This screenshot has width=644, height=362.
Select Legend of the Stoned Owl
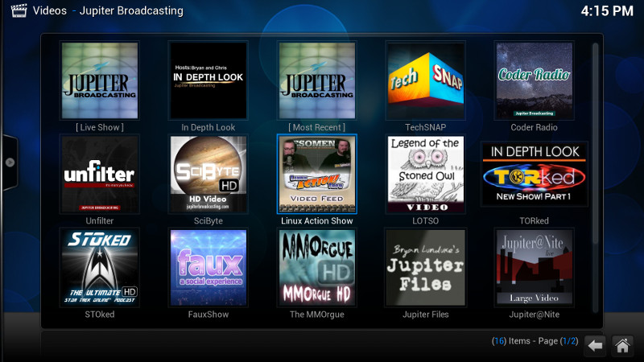[425, 174]
